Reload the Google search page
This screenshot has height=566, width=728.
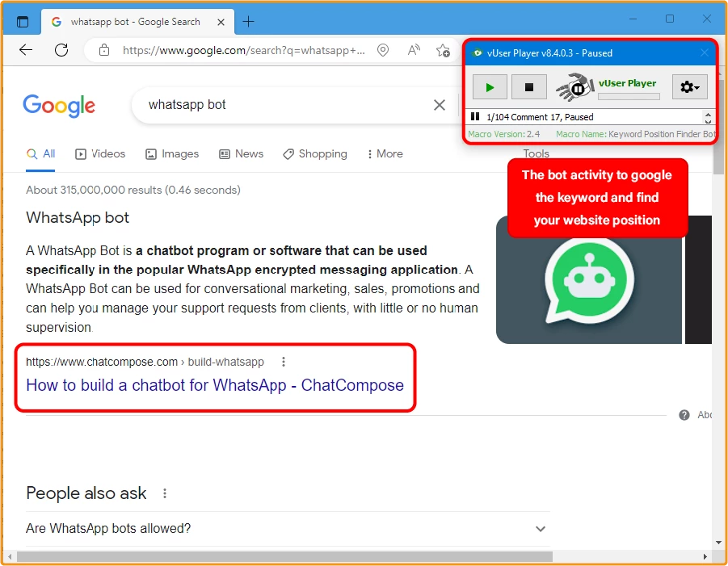coord(61,49)
